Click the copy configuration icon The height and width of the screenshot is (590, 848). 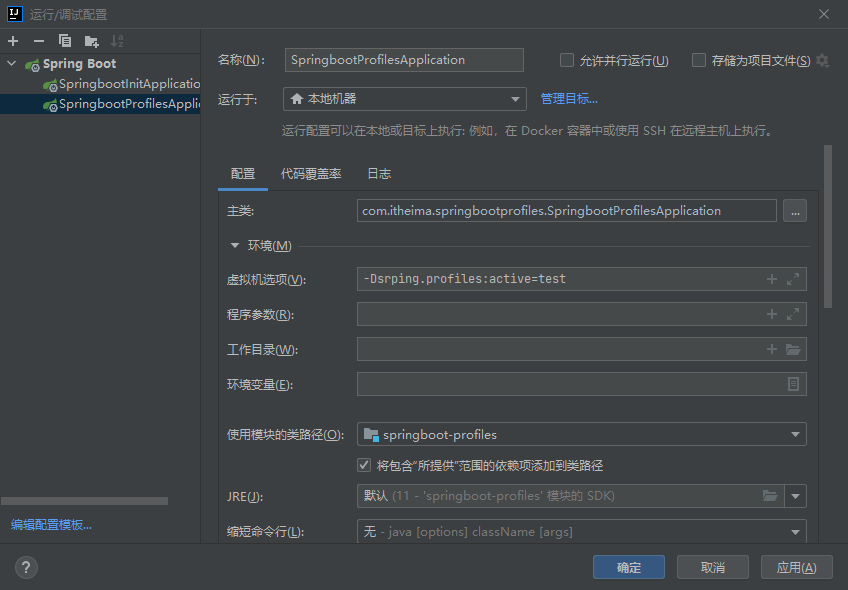(x=65, y=41)
